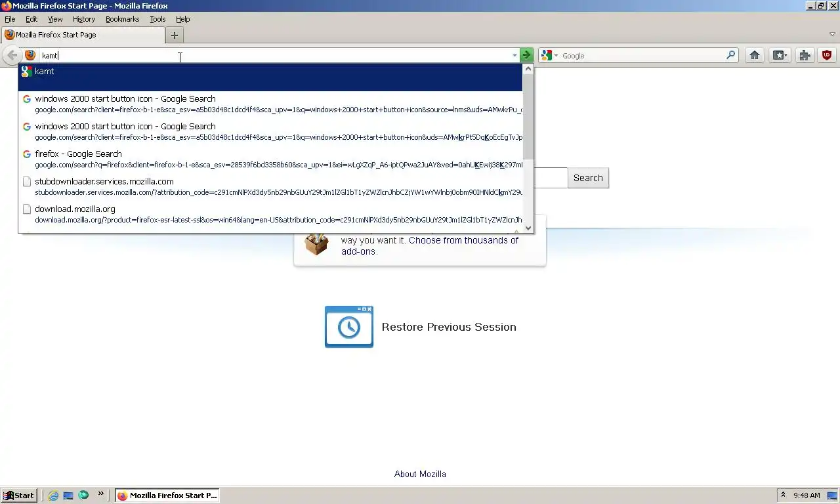840x504 pixels.
Task: Click the Firefox identity icon in URL bar
Action: [30, 56]
